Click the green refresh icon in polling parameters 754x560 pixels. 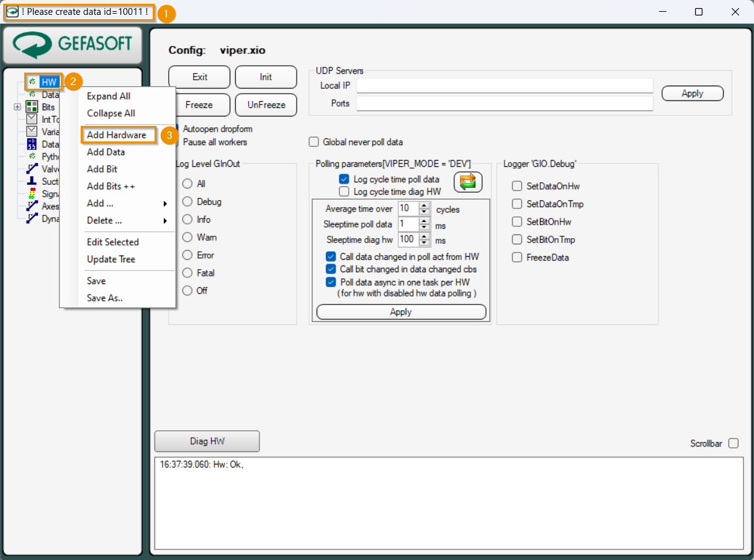pyautogui.click(x=468, y=182)
